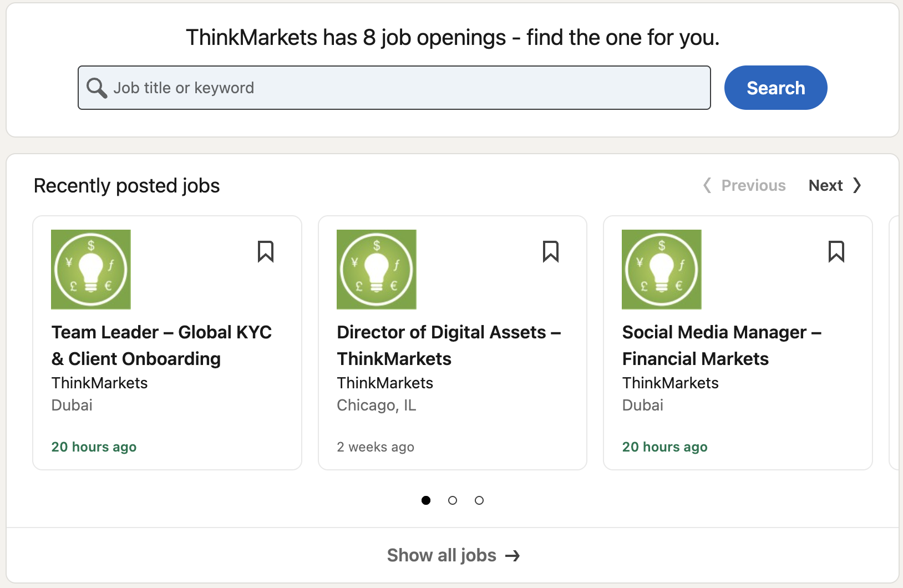
Task: Select the first carousel page dot
Action: point(426,500)
